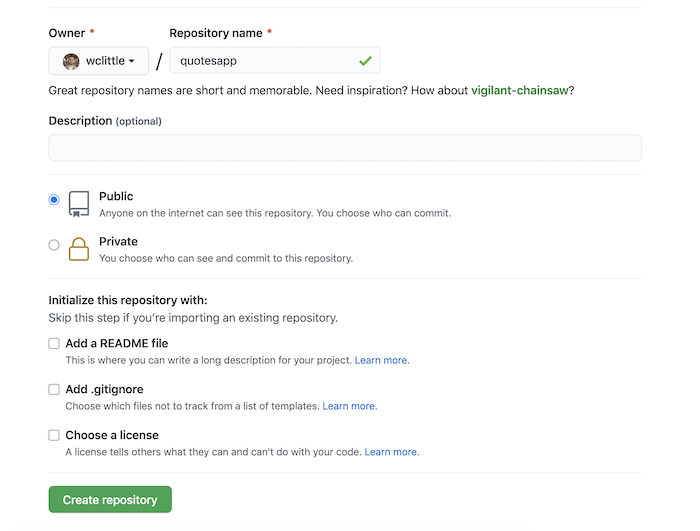Open the Owner dropdown showing wclittle
This screenshot has width=700, height=531.
[99, 61]
